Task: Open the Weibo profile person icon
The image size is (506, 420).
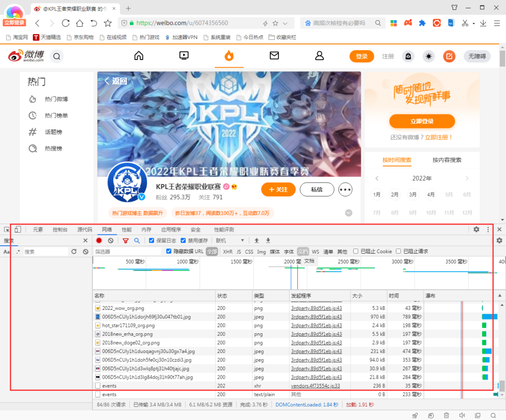Action: [x=320, y=56]
